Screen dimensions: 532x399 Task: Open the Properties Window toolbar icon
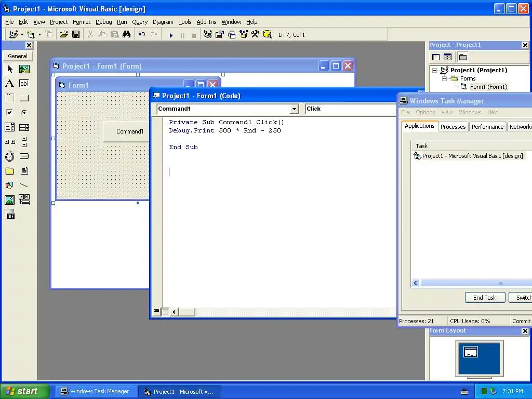(220, 35)
